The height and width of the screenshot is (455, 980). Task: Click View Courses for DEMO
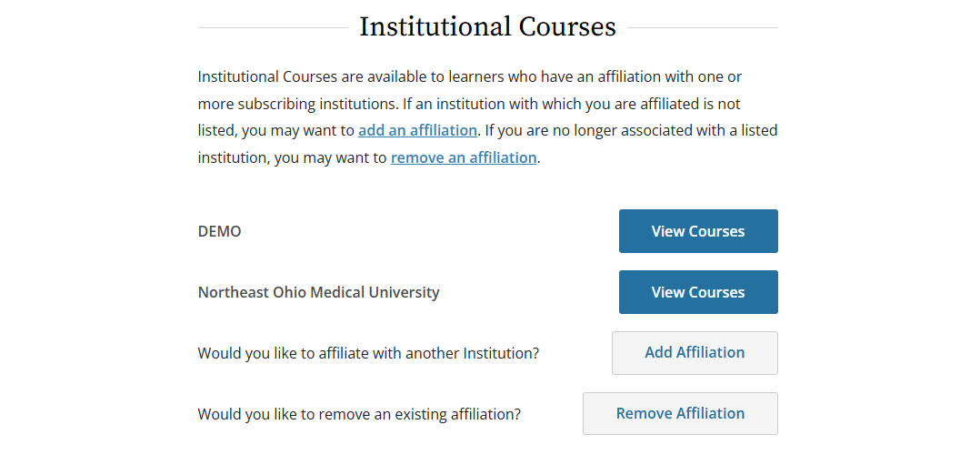(697, 231)
